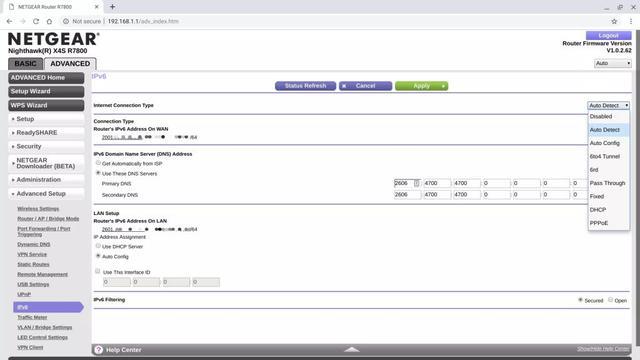Select Secured IPv6 filtering radio
The width and height of the screenshot is (640, 360).
(x=580, y=300)
